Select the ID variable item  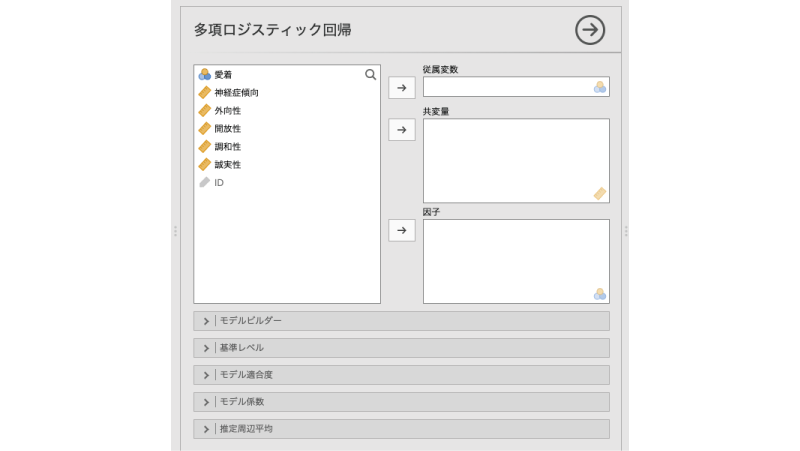(x=218, y=183)
